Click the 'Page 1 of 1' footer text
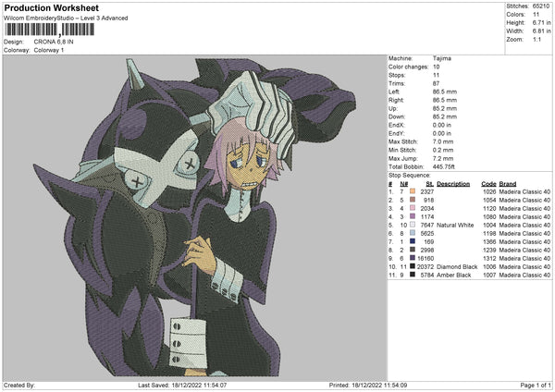This screenshot has height=392, width=555. tap(536, 385)
